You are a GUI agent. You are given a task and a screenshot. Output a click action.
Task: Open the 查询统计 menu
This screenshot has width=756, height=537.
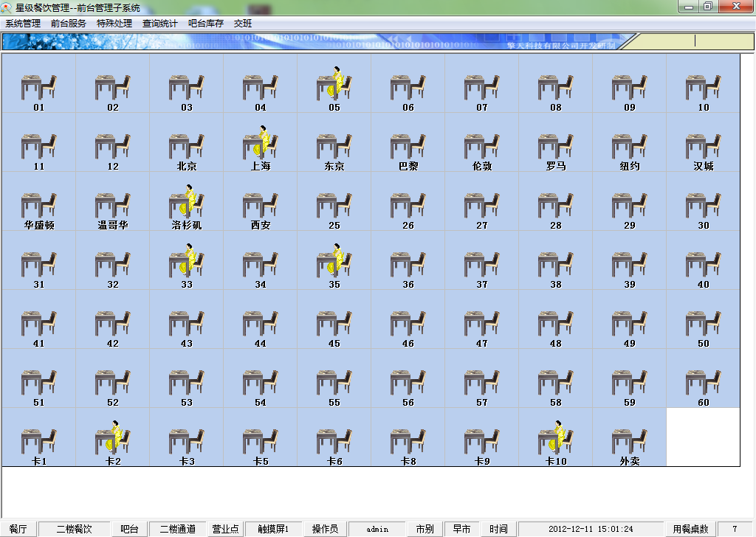pos(160,24)
